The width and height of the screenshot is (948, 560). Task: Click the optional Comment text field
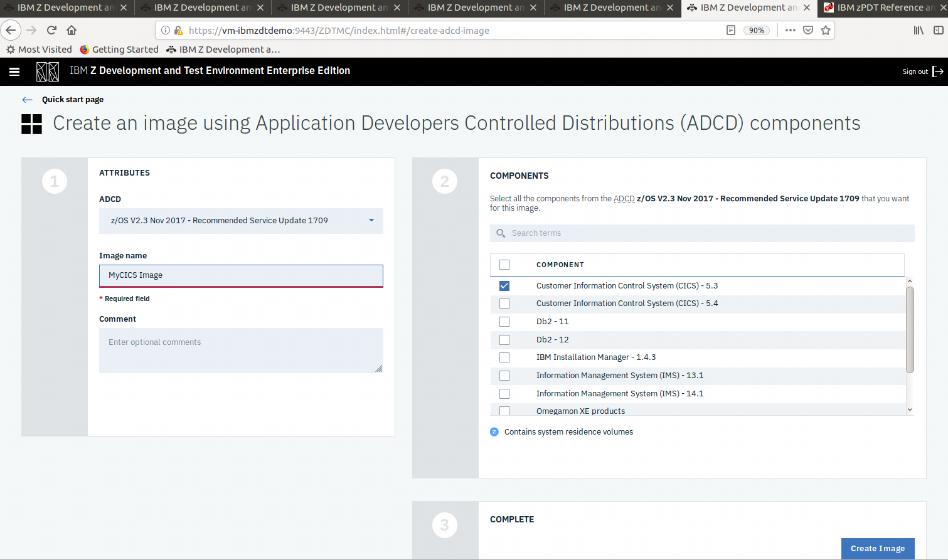[x=241, y=350]
